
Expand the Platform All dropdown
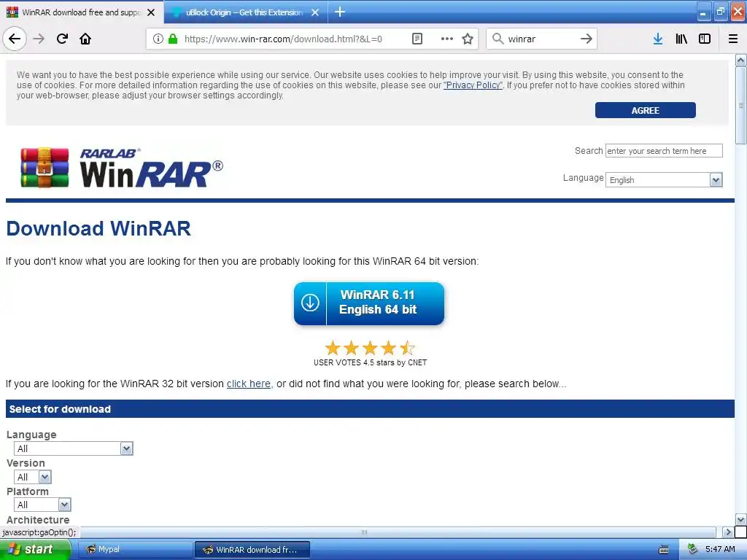coord(42,505)
